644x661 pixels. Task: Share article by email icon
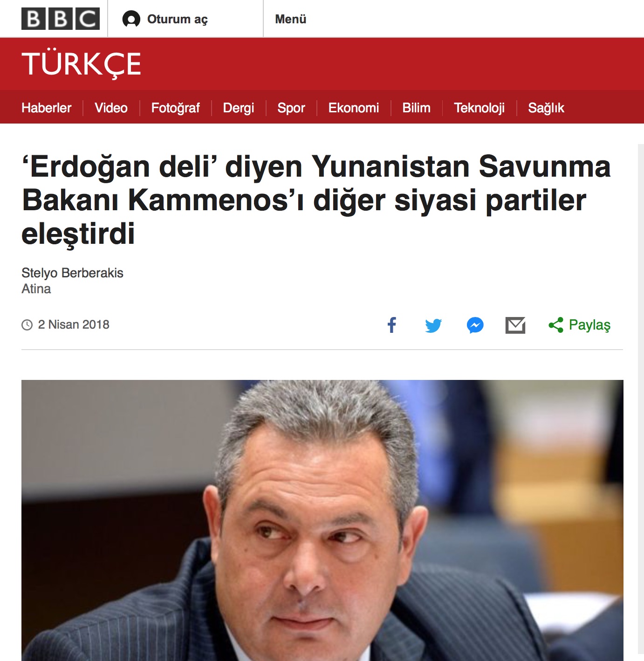pos(515,325)
